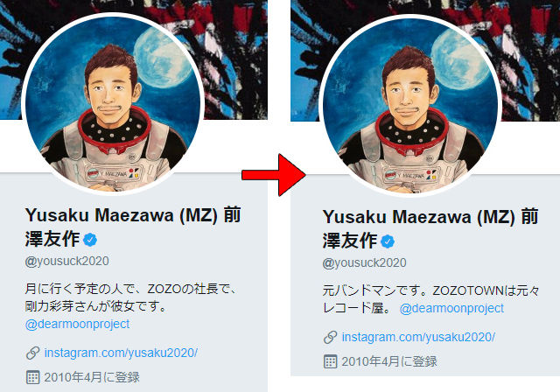Click the verified badge on right profile

pos(388,241)
